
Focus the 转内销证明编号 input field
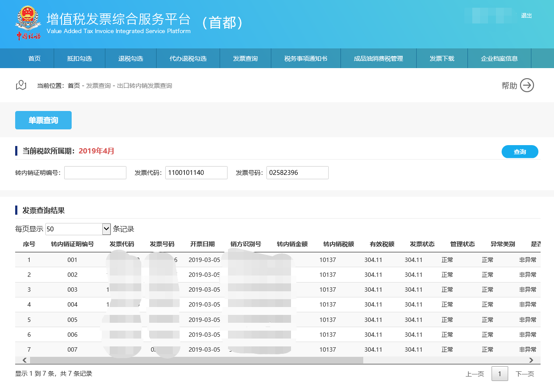pyautogui.click(x=95, y=173)
